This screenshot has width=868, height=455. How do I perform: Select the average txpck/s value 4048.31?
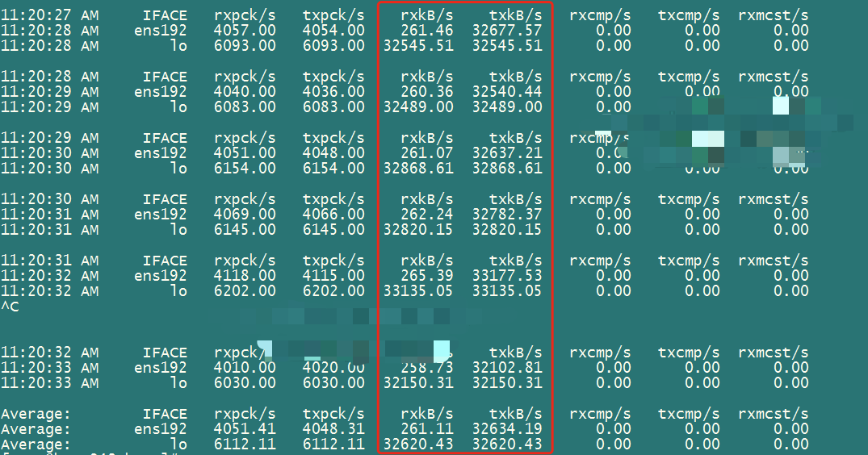pos(333,429)
